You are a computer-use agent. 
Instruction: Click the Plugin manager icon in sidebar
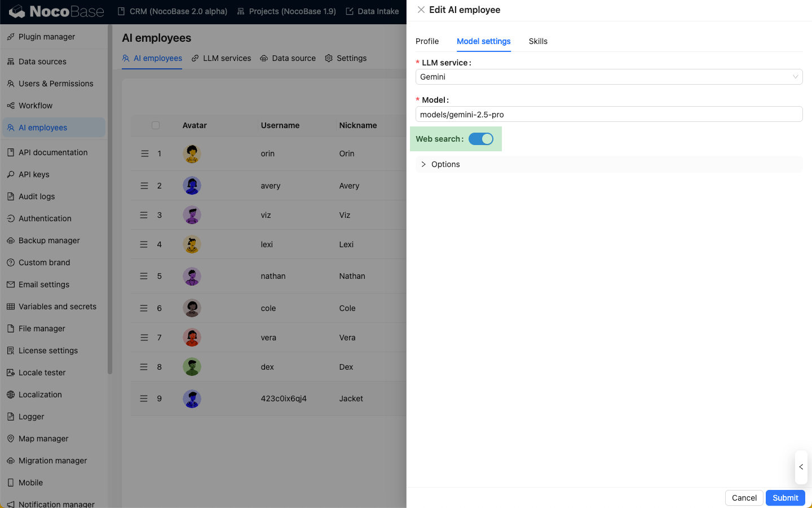click(11, 37)
